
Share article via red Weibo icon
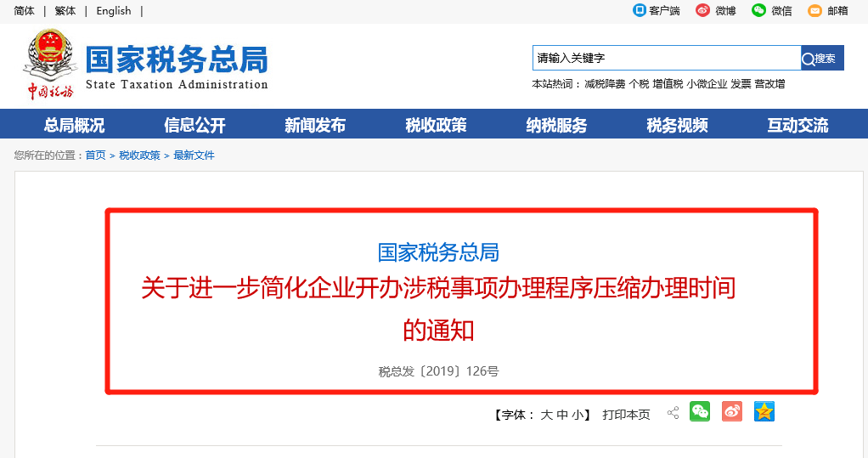732,412
